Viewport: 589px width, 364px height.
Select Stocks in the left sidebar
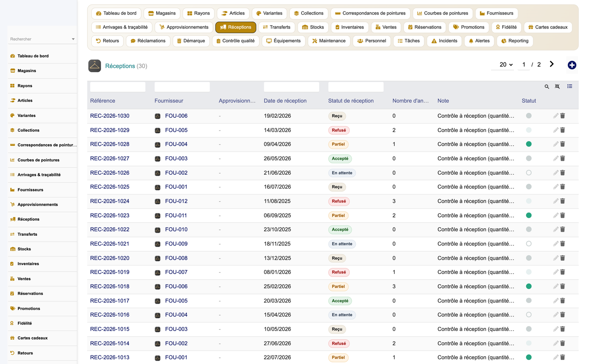pyautogui.click(x=24, y=249)
